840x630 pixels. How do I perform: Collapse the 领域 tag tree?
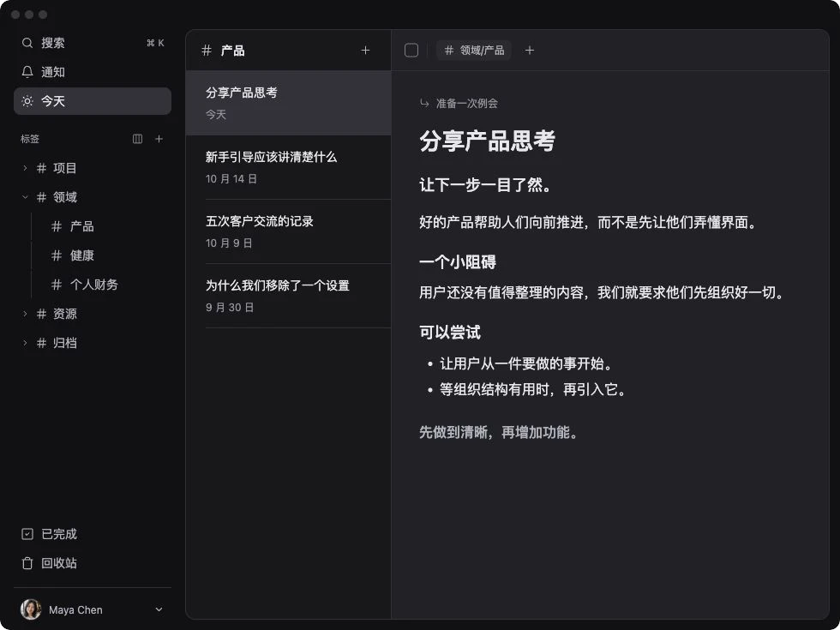[x=25, y=197]
